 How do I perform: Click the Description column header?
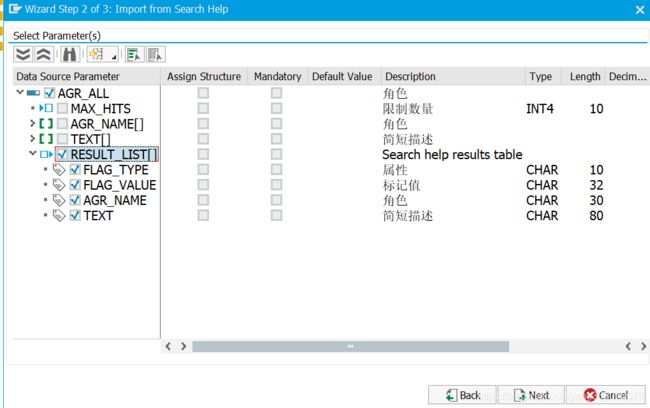(x=453, y=76)
